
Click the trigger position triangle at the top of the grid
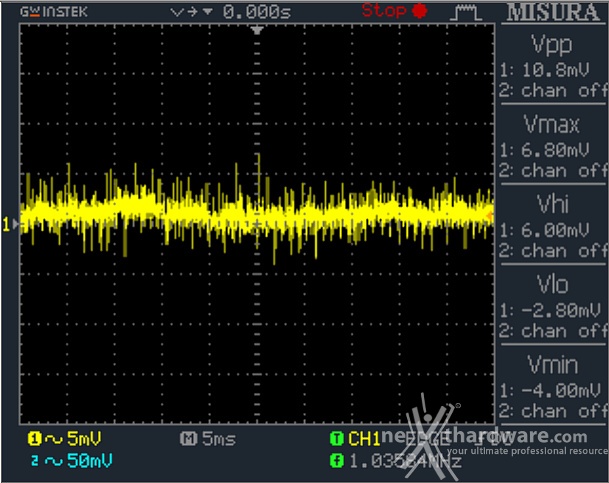(x=257, y=30)
